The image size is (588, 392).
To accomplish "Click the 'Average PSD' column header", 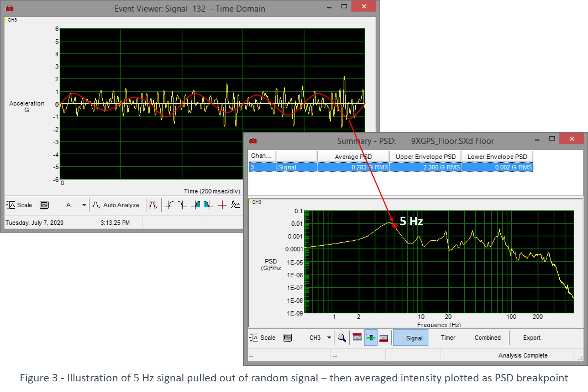I will point(353,156).
